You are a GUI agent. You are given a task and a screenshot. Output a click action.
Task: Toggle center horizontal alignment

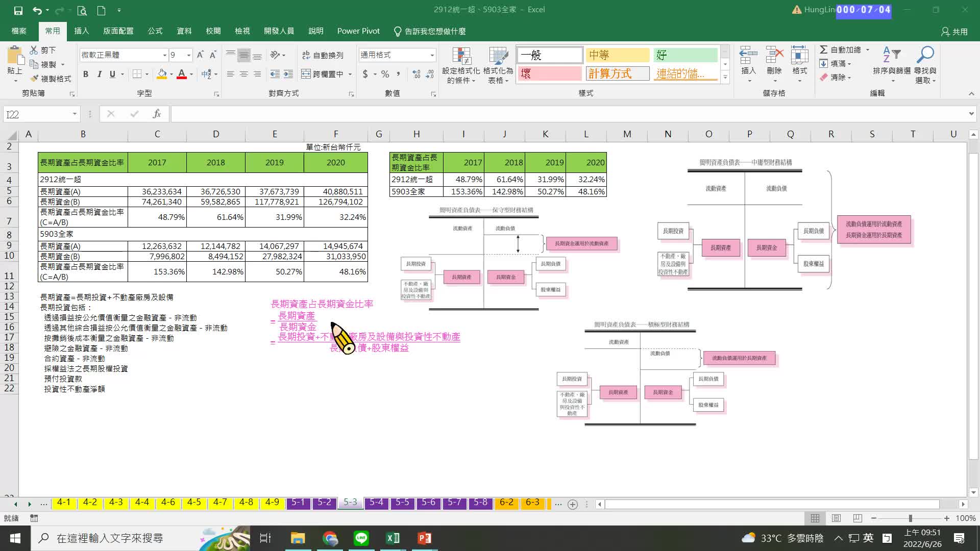coord(244,74)
